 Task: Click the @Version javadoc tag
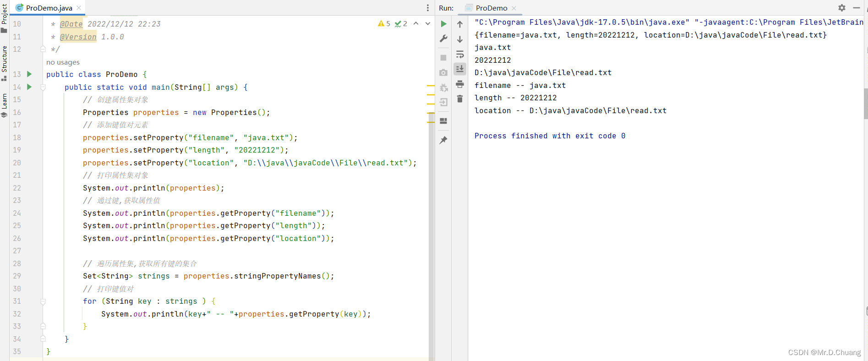click(x=78, y=37)
